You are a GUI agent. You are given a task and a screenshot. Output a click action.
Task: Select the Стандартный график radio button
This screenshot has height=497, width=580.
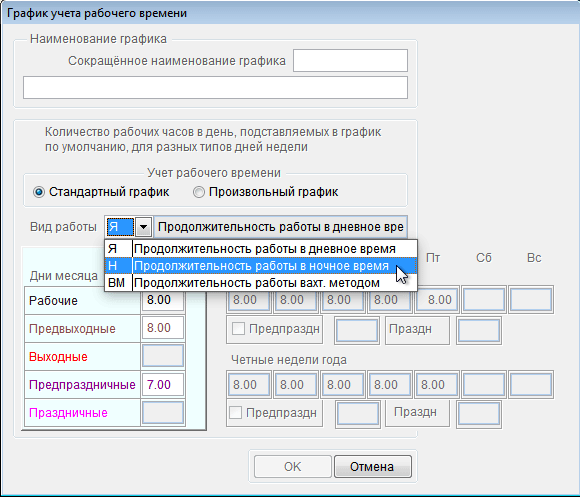coord(39,192)
